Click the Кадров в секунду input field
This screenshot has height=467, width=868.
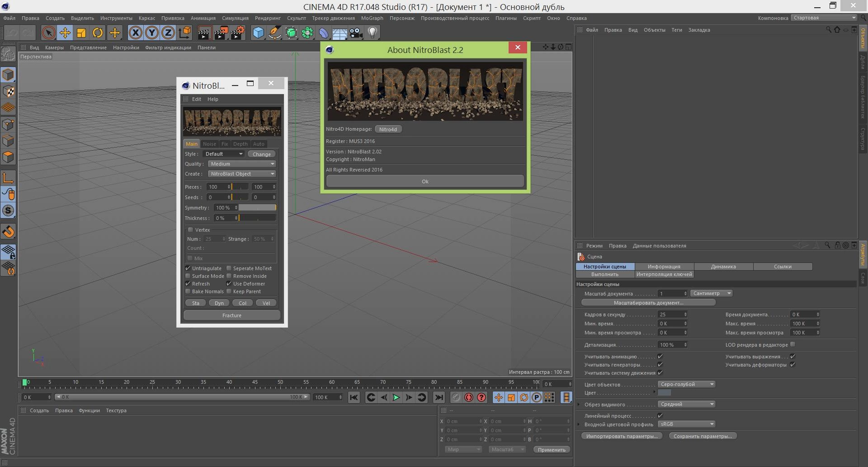pyautogui.click(x=672, y=315)
